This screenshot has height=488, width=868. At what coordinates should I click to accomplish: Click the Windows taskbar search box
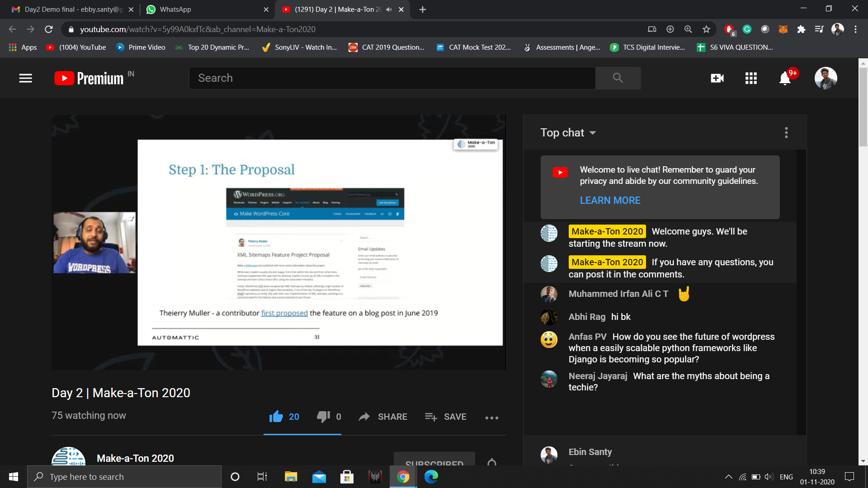tap(124, 477)
